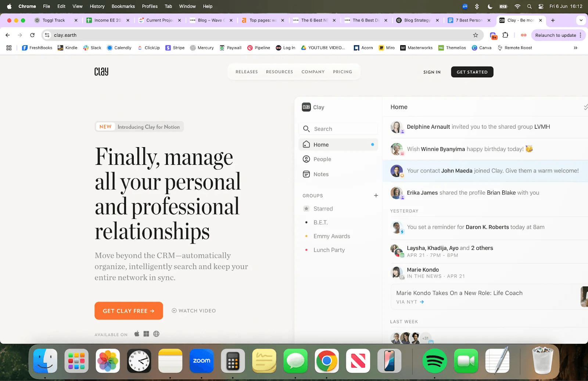588x381 pixels.
Task: Bookmark this page with the star icon
Action: (x=476, y=35)
